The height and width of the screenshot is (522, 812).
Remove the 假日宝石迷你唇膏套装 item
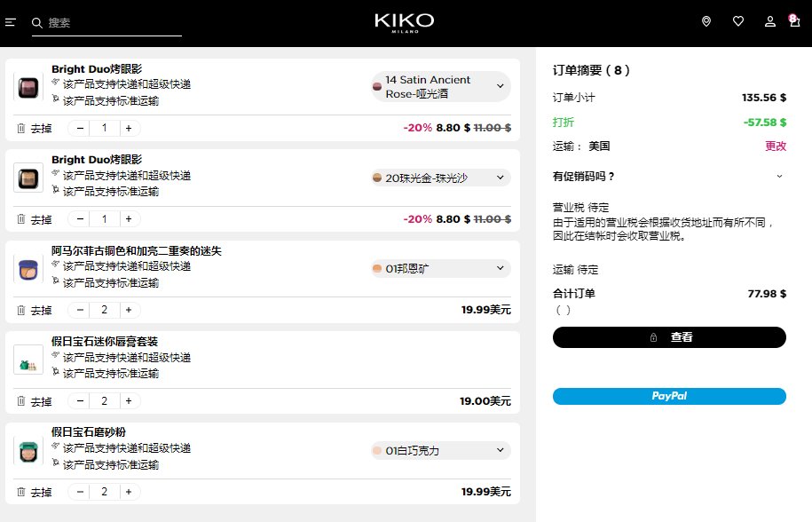[35, 401]
